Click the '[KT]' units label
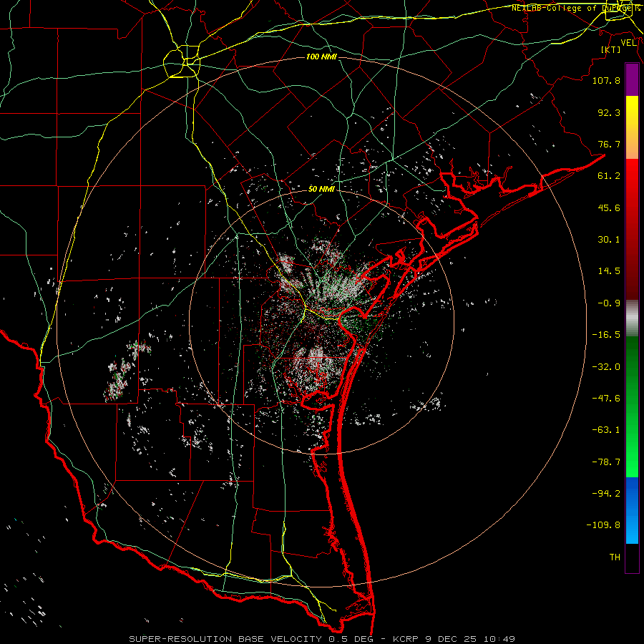 point(611,49)
